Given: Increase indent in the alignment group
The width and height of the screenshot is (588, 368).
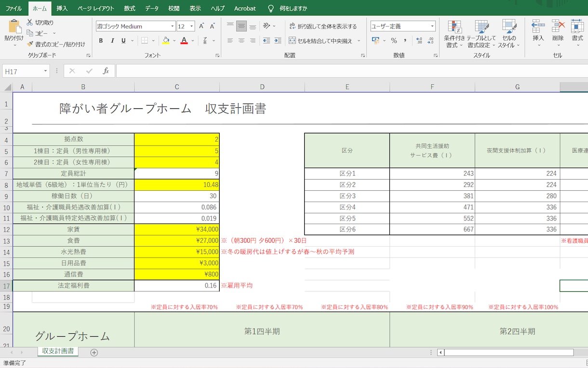Looking at the screenshot, I should [x=278, y=40].
